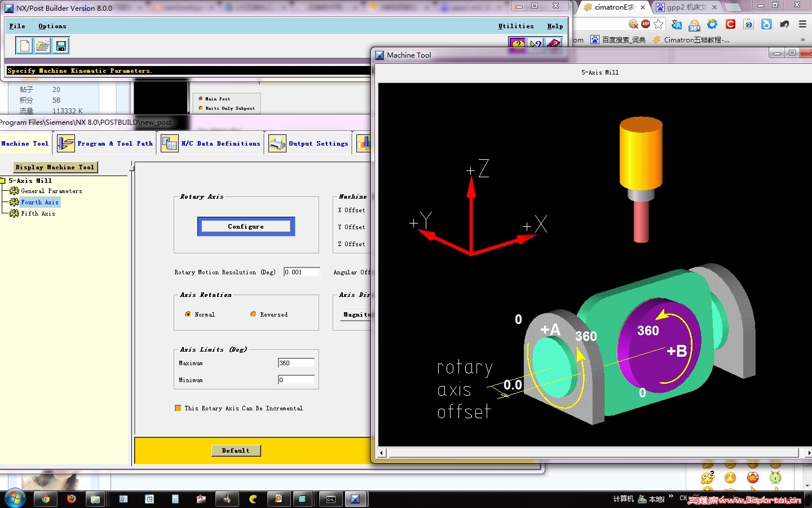Viewport: 812px width, 508px height.
Task: Close the gpp2 browser tab
Action: [714, 7]
